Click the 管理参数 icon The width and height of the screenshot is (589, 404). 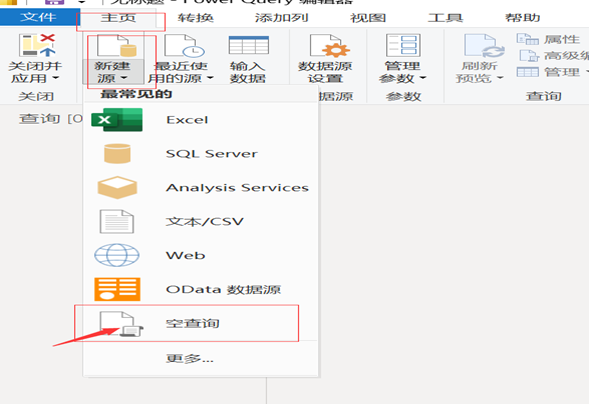point(403,45)
